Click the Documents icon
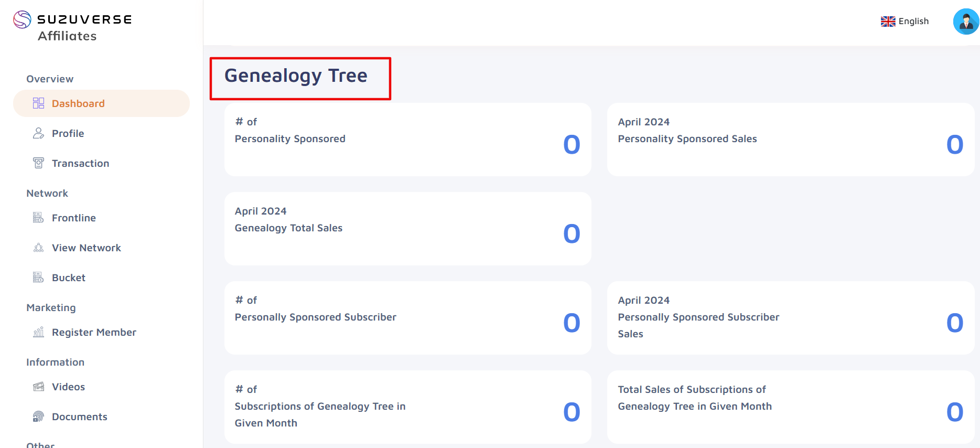This screenshot has height=448, width=980. pos(38,417)
